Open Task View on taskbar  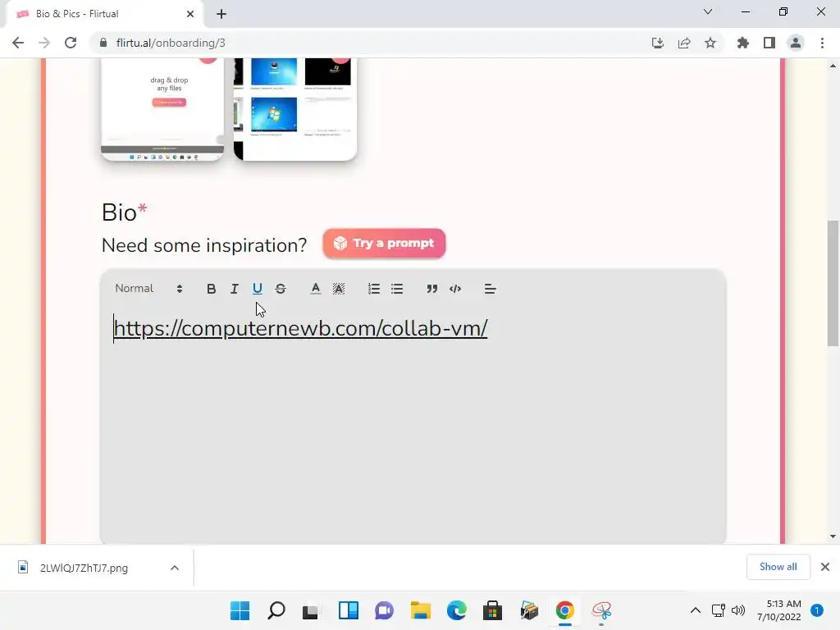[312, 610]
